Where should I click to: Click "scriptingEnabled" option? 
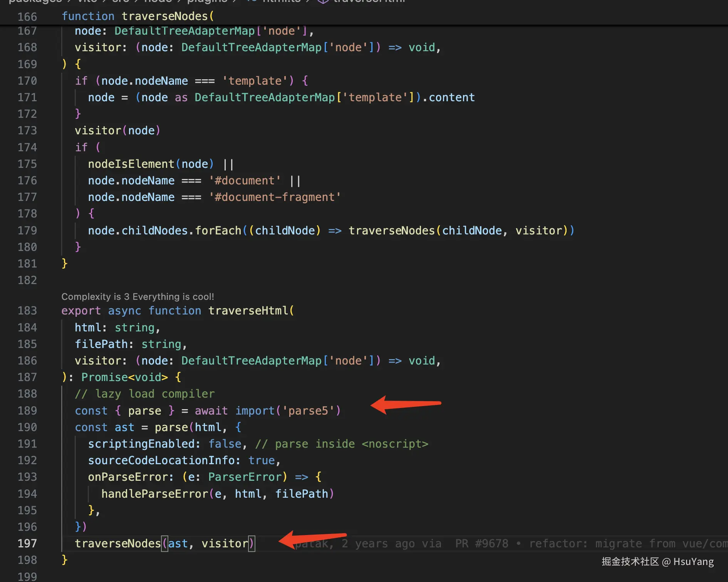click(x=141, y=444)
